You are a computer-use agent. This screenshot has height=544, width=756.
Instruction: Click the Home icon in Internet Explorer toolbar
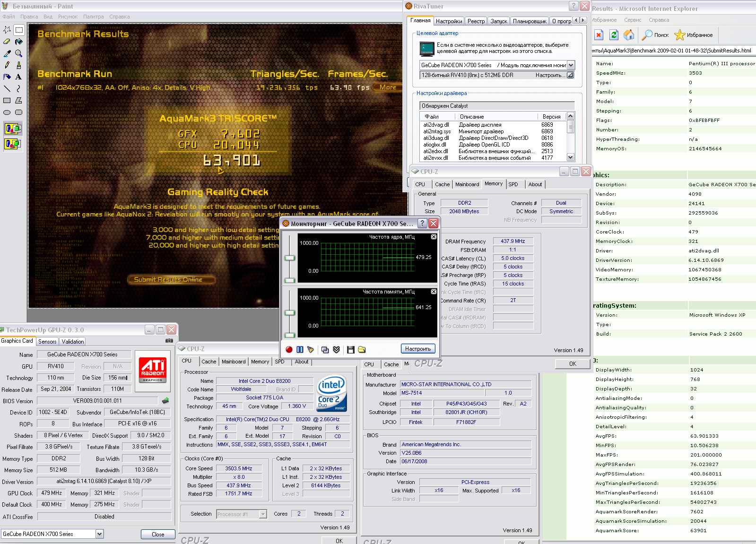point(629,35)
